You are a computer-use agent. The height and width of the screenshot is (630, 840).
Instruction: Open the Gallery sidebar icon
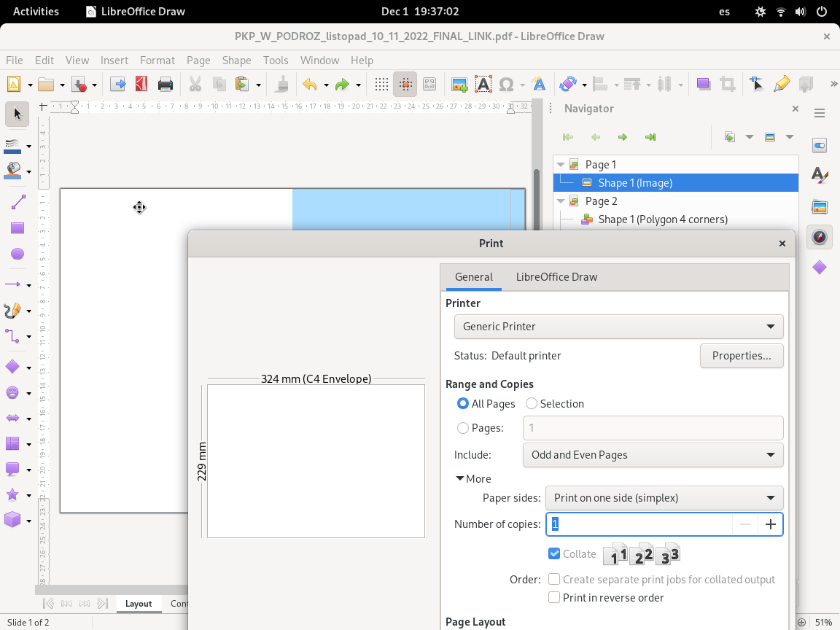pyautogui.click(x=819, y=206)
